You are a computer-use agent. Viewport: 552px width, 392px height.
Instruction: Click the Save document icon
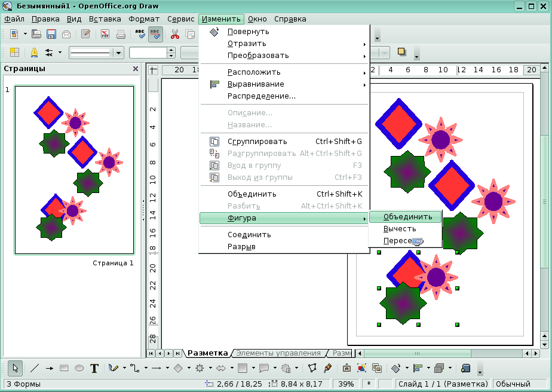pos(51,34)
